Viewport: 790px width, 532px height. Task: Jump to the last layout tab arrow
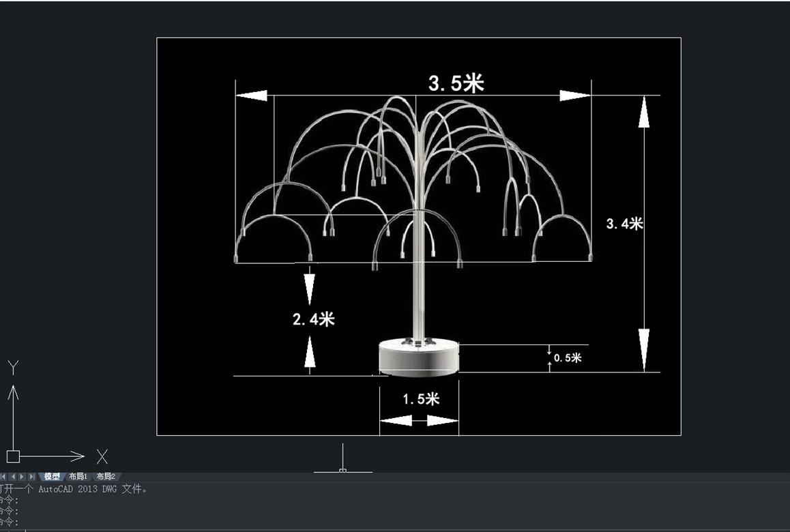coord(32,477)
